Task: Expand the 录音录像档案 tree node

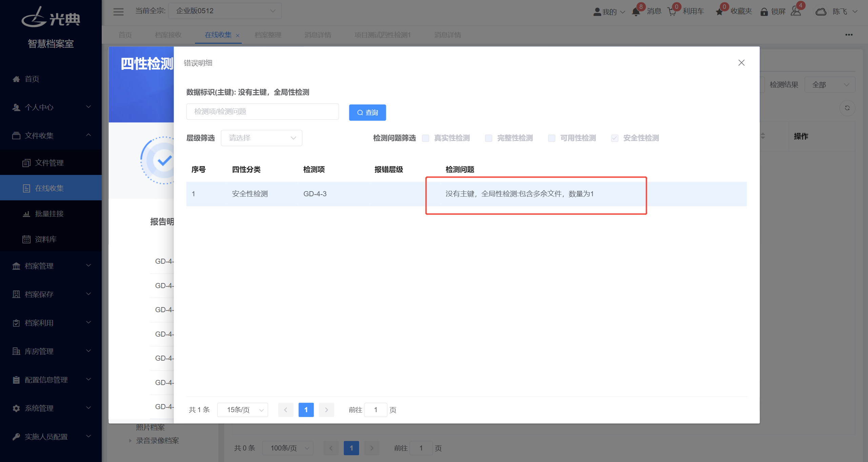Action: [130, 441]
